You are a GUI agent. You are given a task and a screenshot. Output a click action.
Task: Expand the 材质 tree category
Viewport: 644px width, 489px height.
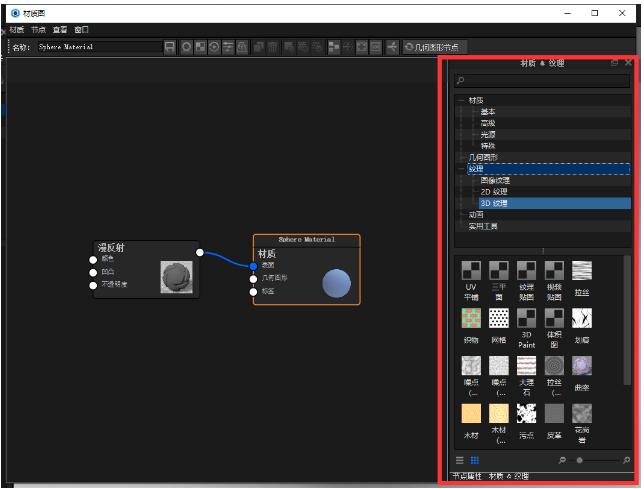(x=462, y=100)
